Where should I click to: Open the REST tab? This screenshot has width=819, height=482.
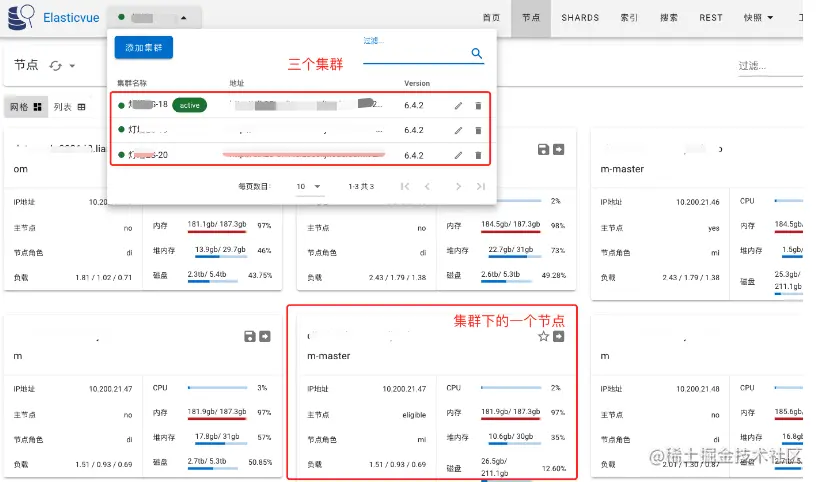click(711, 18)
